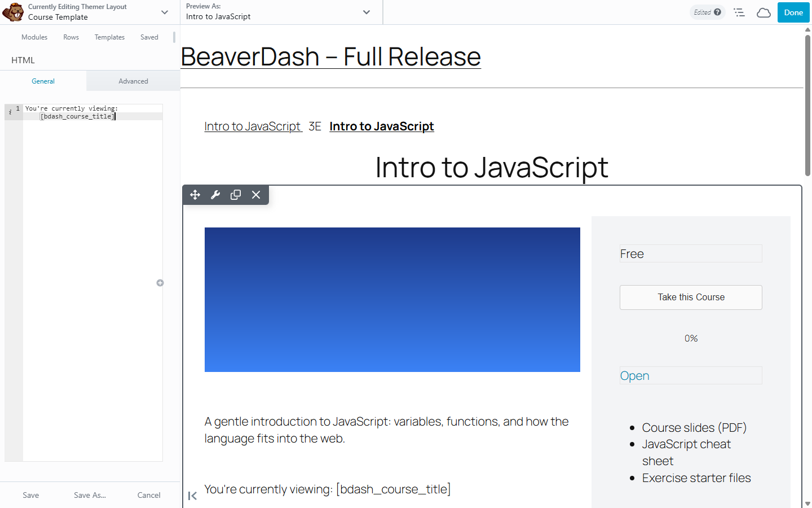Click the Done button
The image size is (812, 508).
click(793, 12)
